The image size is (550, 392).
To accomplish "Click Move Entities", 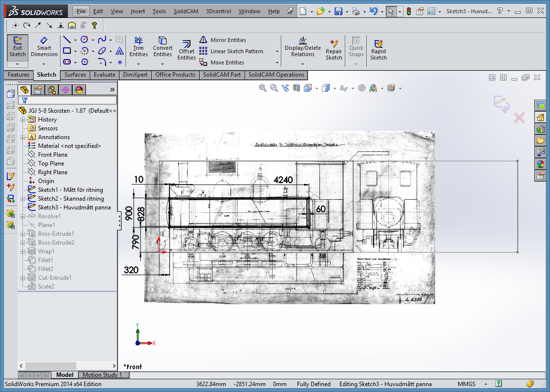I will click(222, 62).
